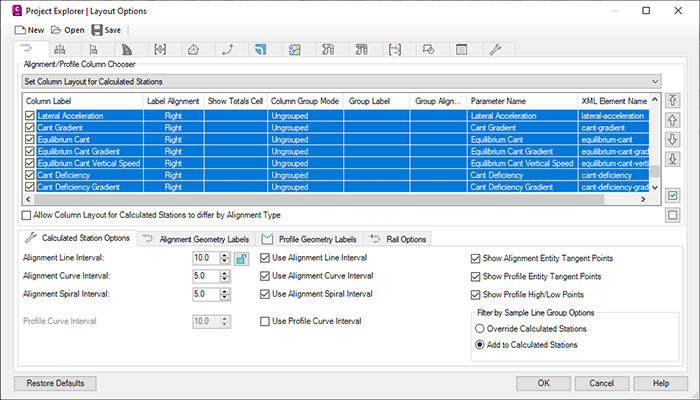700x400 pixels.
Task: Move selected columns to bottom
Action: pos(672,160)
